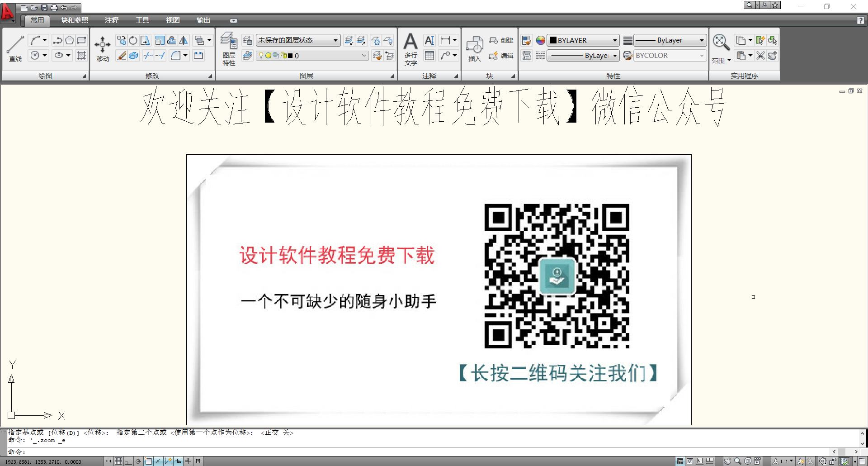Toggle grid display in status bar
The height and width of the screenshot is (466, 868).
[x=118, y=461]
